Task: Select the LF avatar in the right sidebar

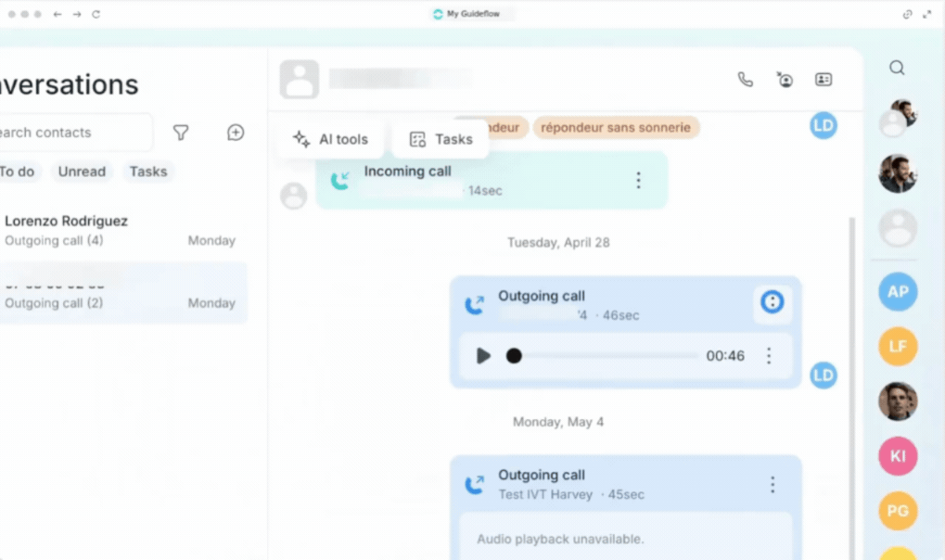Action: tap(898, 347)
